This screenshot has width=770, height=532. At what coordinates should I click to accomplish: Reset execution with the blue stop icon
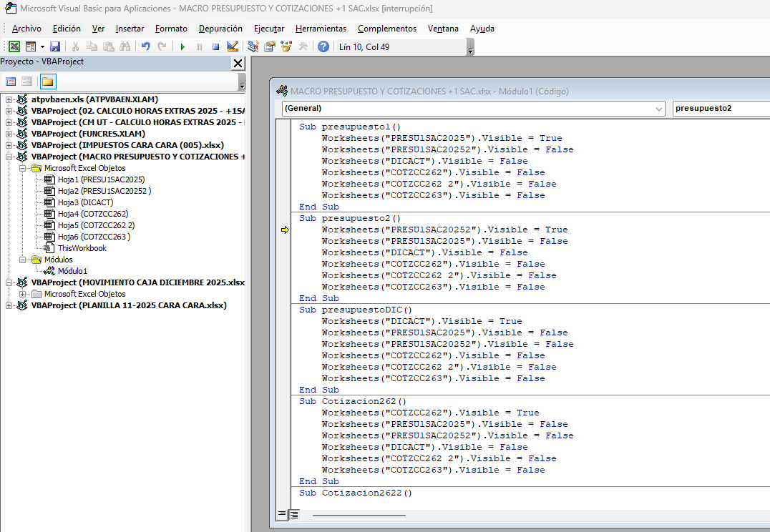pos(215,46)
